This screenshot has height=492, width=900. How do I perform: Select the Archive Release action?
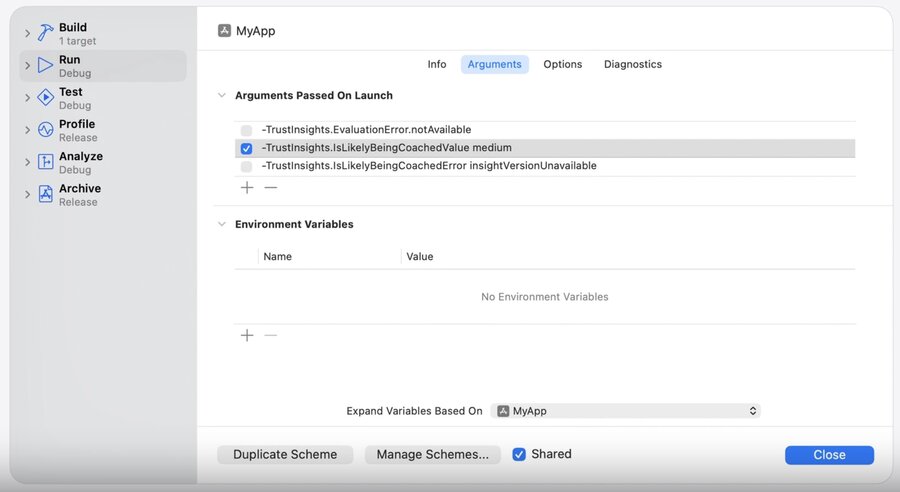pos(103,194)
